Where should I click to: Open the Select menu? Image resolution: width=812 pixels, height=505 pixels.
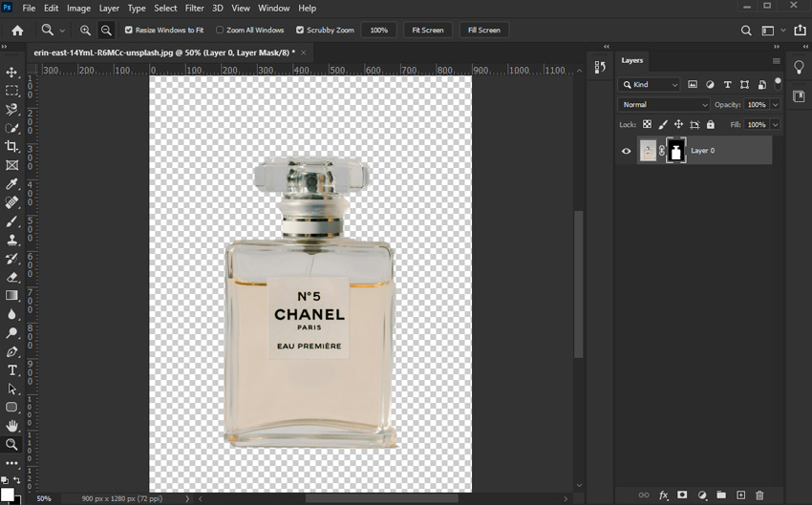pos(165,9)
